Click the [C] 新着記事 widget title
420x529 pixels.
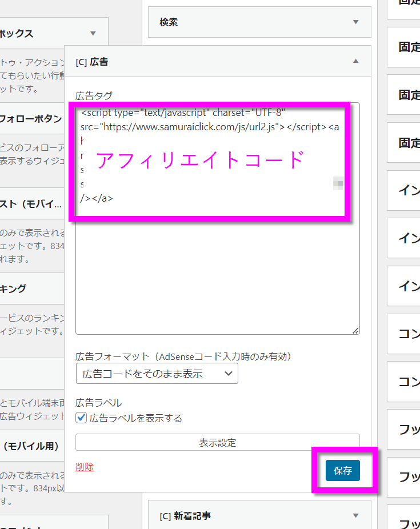[185, 516]
